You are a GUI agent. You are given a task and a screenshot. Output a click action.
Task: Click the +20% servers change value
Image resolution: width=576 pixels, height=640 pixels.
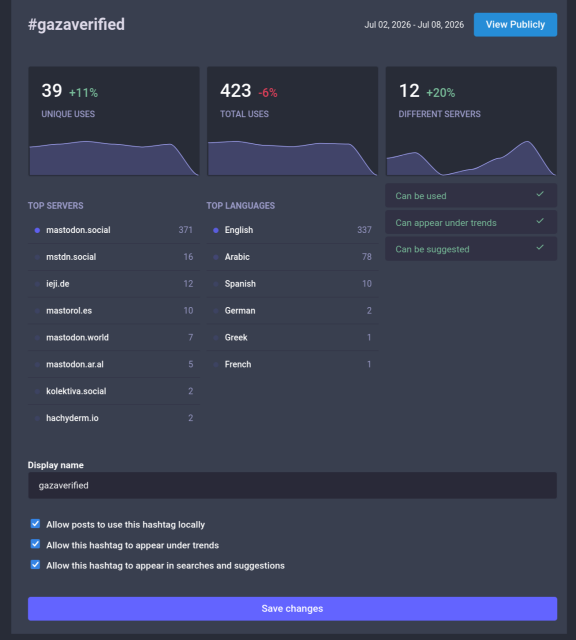coord(440,93)
